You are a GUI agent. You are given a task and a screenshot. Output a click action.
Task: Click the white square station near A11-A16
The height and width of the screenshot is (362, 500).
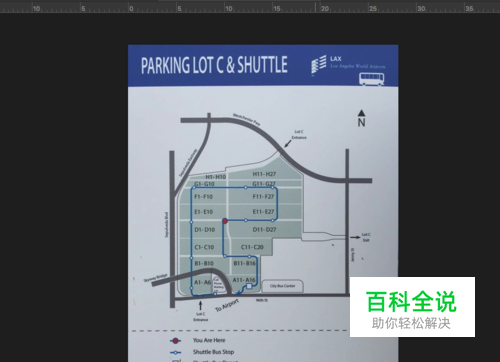click(x=249, y=286)
